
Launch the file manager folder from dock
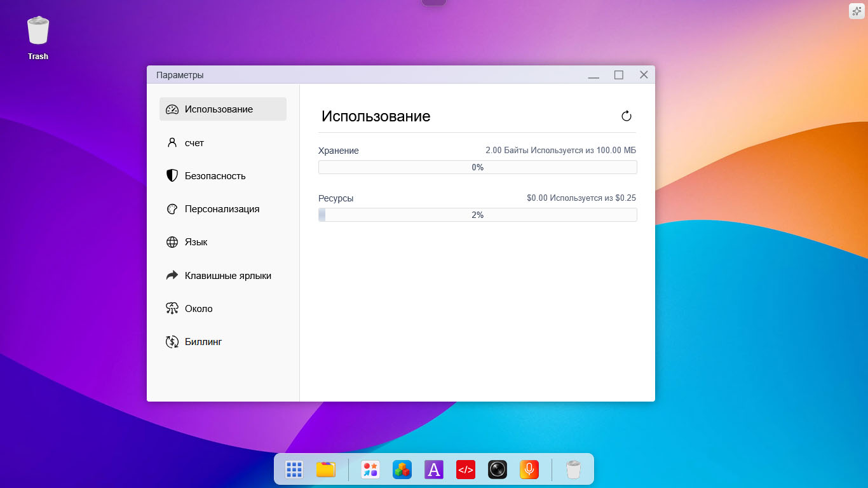pos(326,470)
